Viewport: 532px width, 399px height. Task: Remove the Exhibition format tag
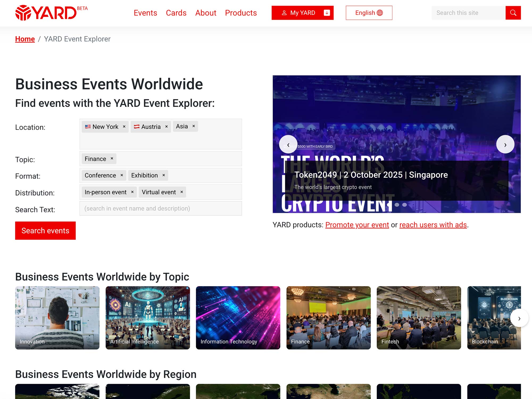point(164,175)
